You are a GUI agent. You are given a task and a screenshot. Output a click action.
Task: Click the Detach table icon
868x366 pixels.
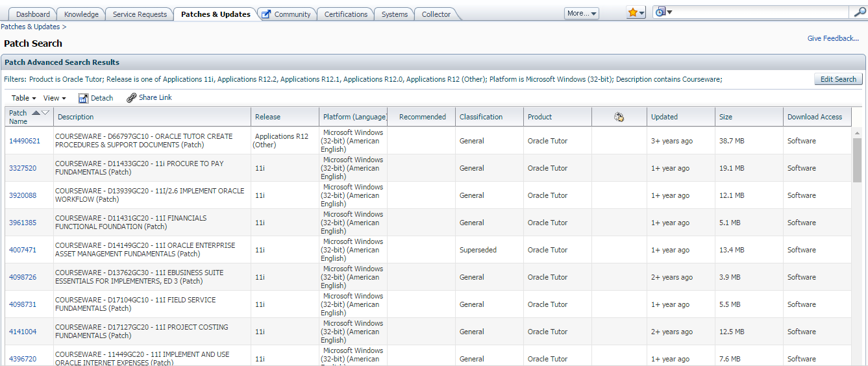[x=83, y=98]
